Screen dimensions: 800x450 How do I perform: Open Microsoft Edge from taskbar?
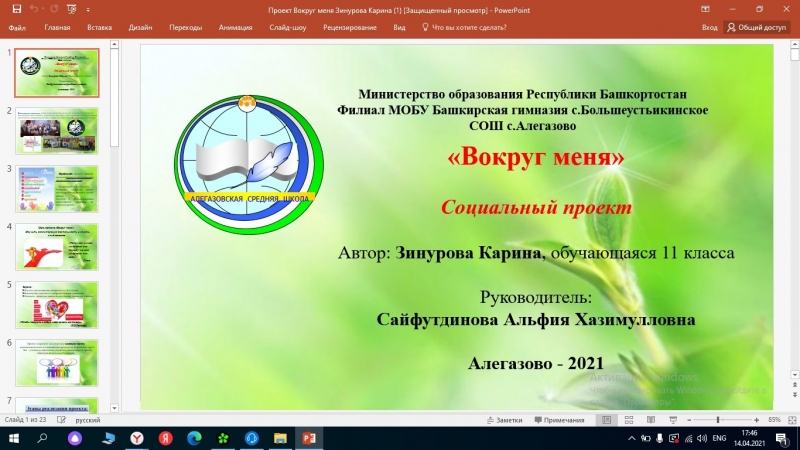coord(194,438)
